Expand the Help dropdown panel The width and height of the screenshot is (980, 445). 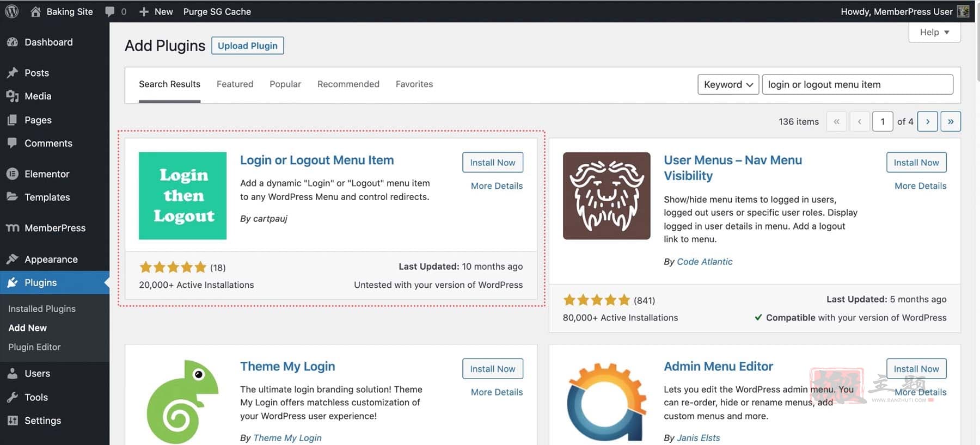[x=934, y=32]
